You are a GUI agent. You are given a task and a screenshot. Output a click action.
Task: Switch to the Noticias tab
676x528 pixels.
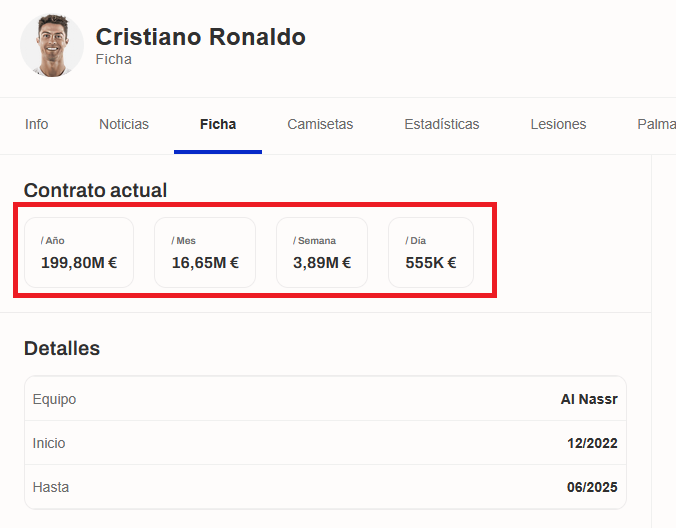pos(124,124)
